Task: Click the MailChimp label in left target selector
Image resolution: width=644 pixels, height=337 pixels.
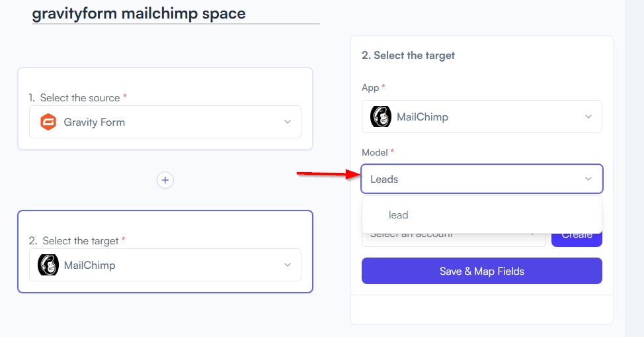Action: tap(89, 265)
